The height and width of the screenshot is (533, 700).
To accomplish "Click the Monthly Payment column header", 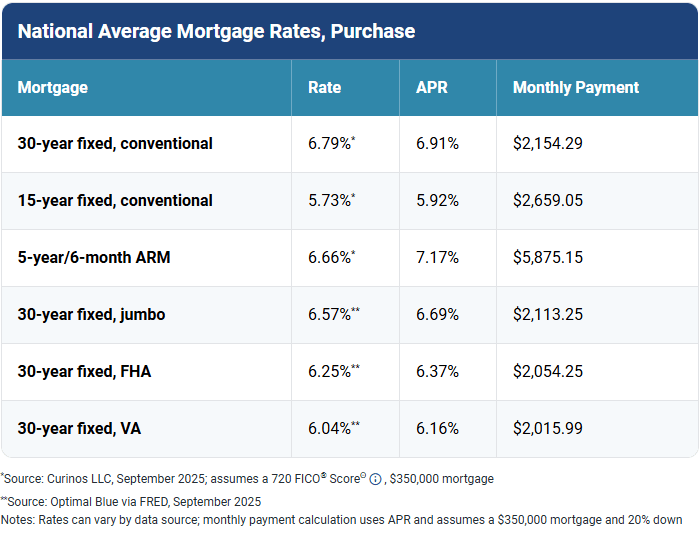I will coord(575,87).
